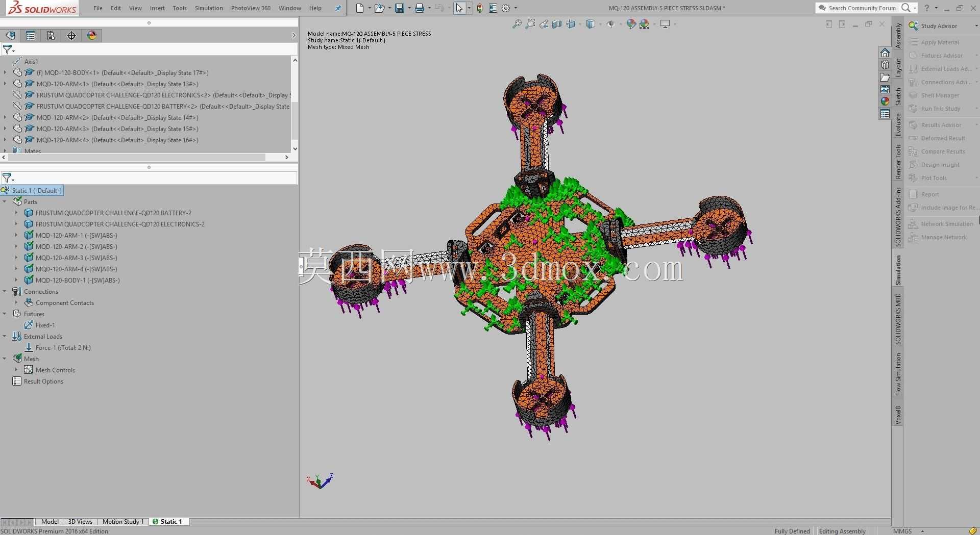Open the Insert menu

(x=157, y=8)
